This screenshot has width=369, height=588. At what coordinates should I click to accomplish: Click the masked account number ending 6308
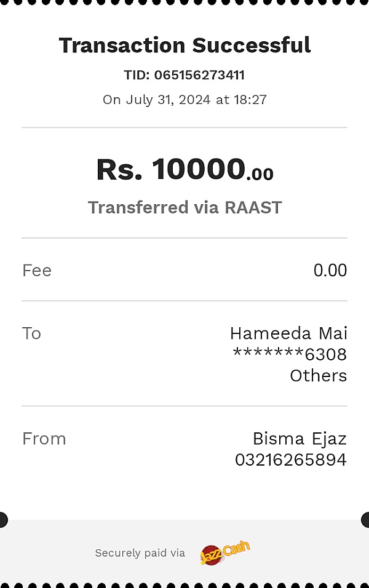290,354
